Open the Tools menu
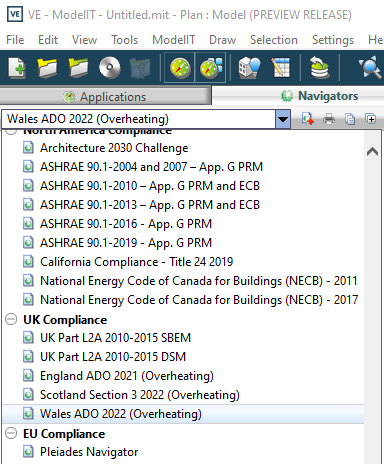384x464 pixels. point(124,40)
